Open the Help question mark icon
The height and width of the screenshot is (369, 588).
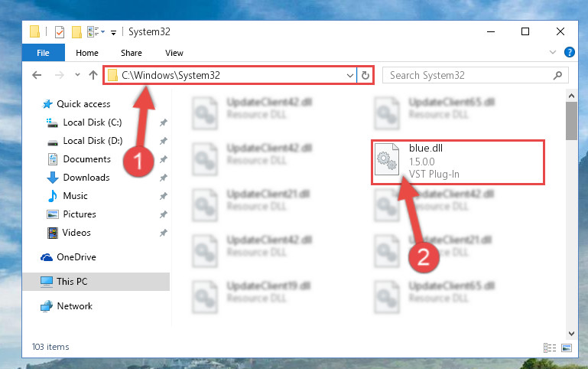coord(569,52)
